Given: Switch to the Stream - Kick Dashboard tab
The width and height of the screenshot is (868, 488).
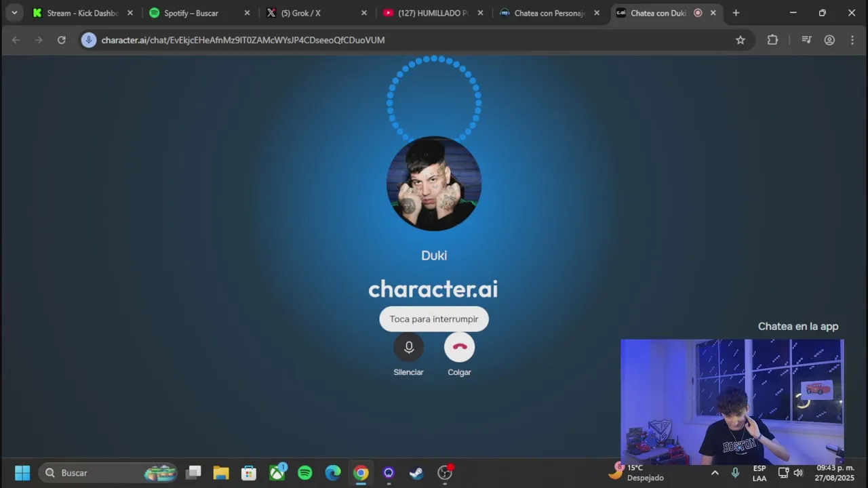Looking at the screenshot, I should click(x=83, y=13).
